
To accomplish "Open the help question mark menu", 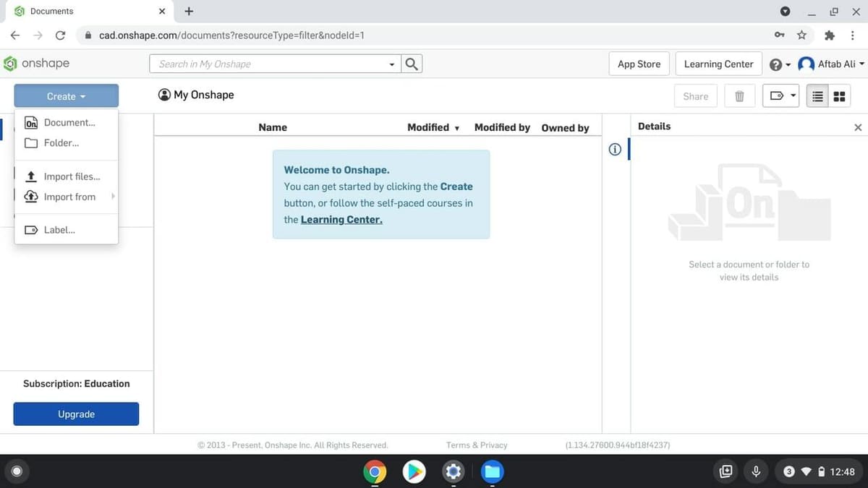I will coord(779,64).
